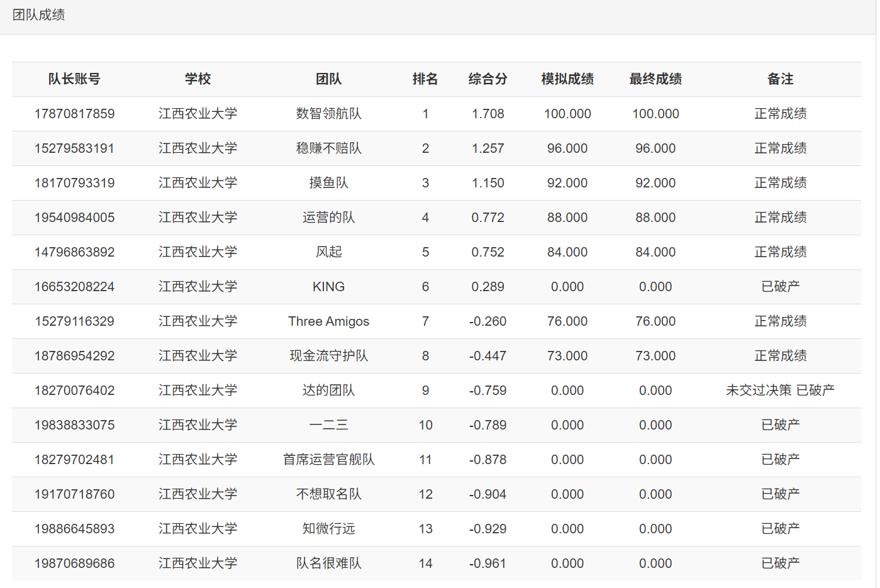Click team name 数智领航队

tap(328, 114)
